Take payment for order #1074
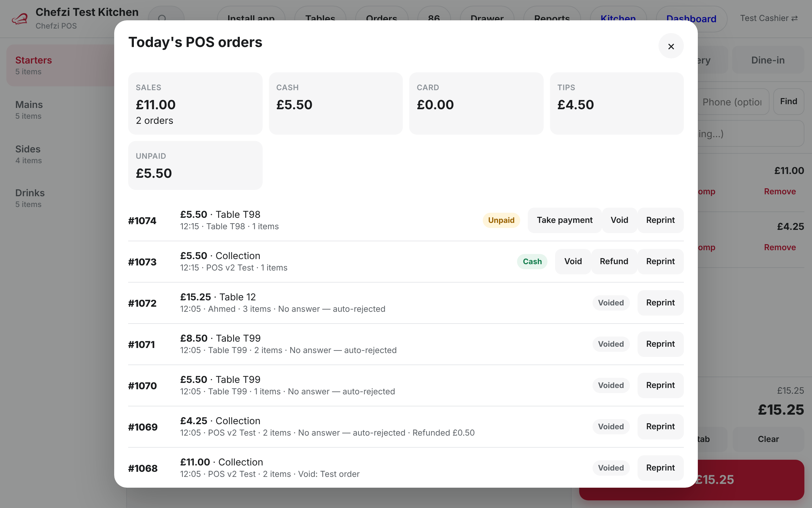This screenshot has width=812, height=508. point(564,220)
